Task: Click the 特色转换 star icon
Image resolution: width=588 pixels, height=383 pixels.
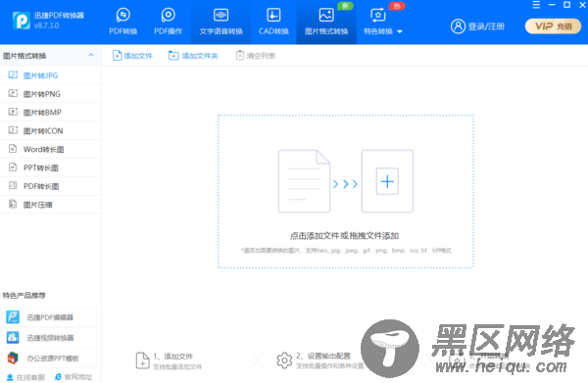Action: (378, 15)
